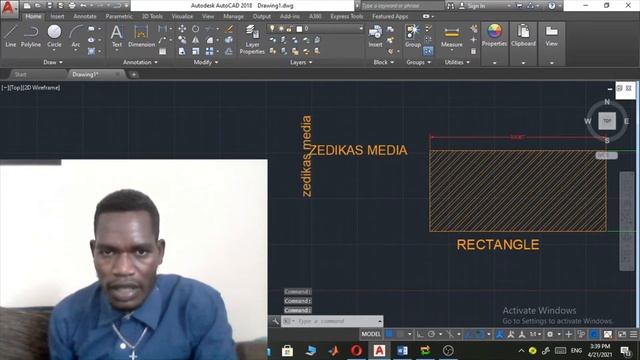Click the Top viewport view control

pos(14,88)
